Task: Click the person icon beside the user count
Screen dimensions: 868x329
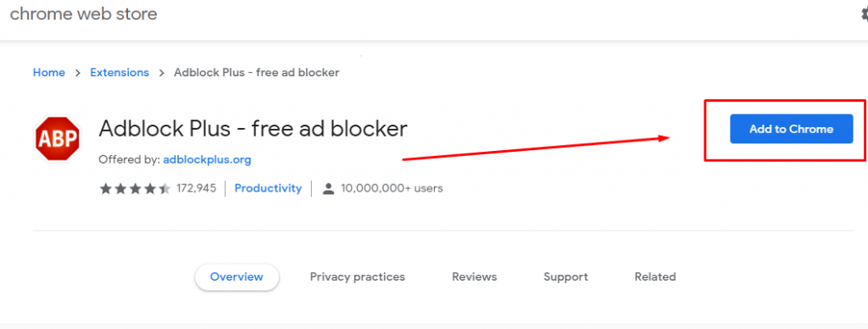Action: pyautogui.click(x=328, y=189)
